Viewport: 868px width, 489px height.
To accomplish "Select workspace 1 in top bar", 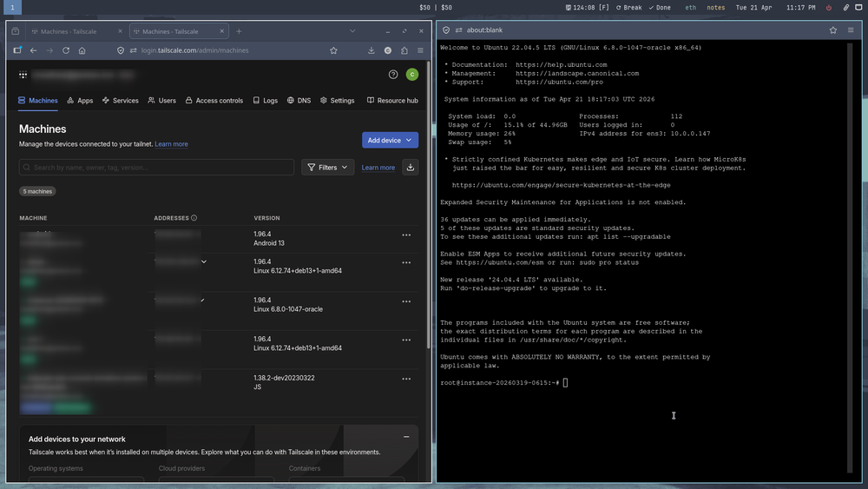I will point(12,7).
